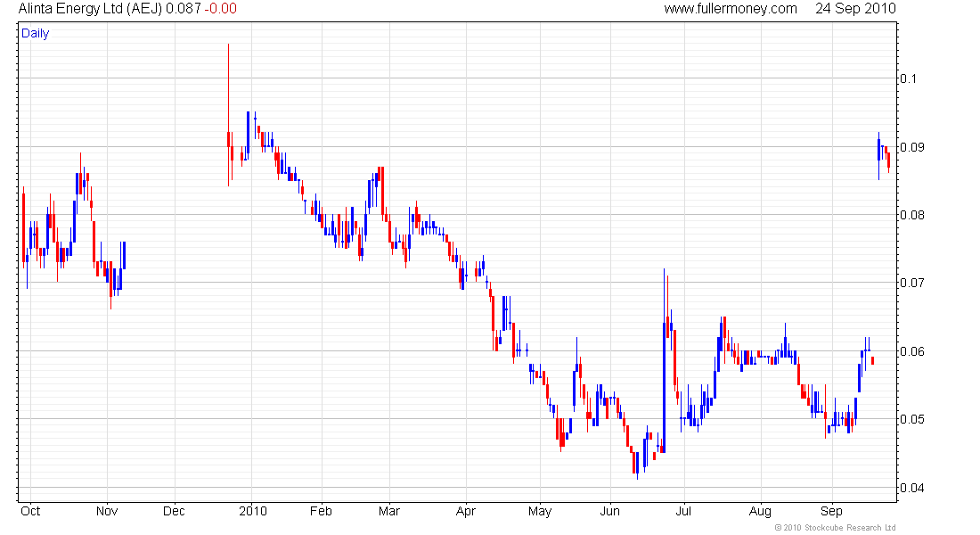Select the 0.09 price axis label
980x535 pixels.
[x=912, y=147]
